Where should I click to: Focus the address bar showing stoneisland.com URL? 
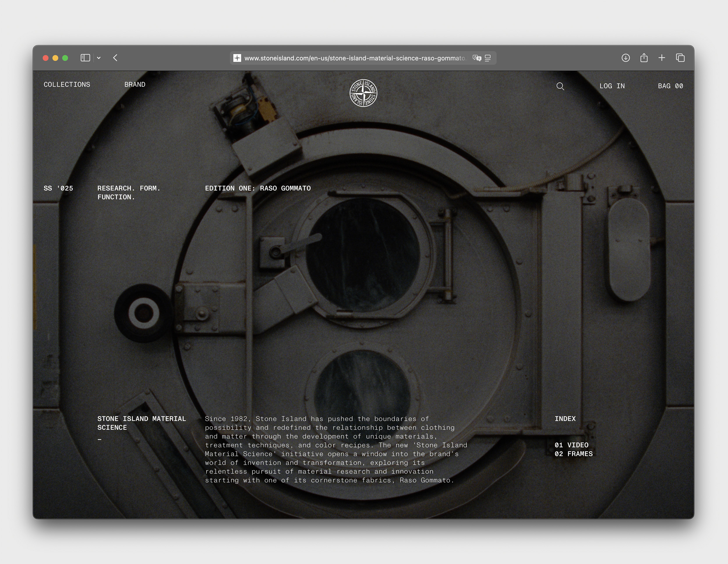pos(363,58)
